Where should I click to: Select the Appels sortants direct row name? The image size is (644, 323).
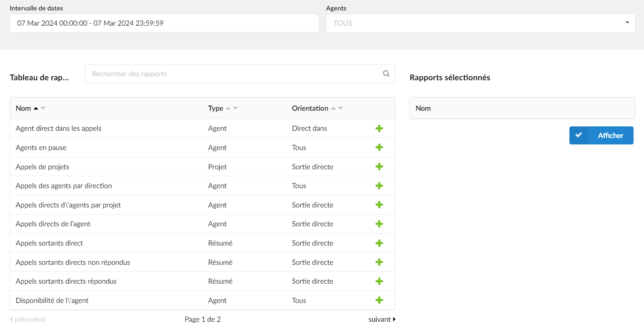coord(49,243)
